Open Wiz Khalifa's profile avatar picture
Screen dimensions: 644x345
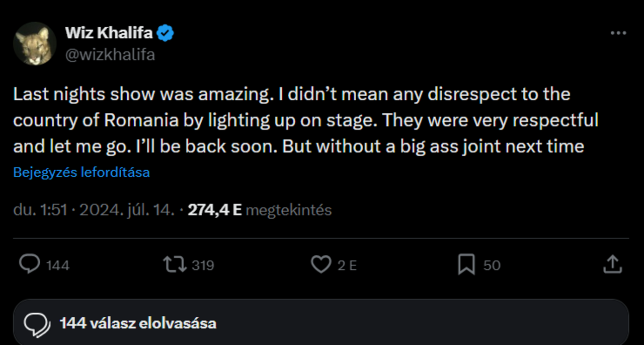[35, 43]
